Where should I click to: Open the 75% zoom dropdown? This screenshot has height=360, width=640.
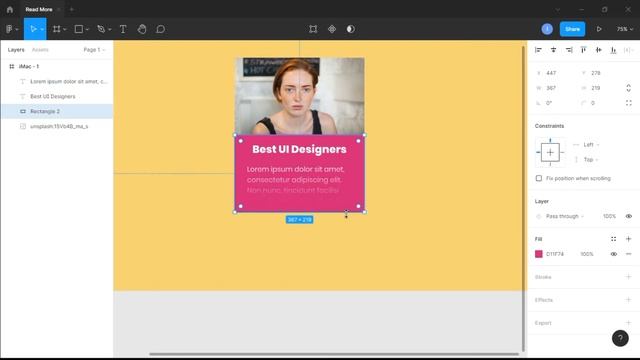click(625, 29)
